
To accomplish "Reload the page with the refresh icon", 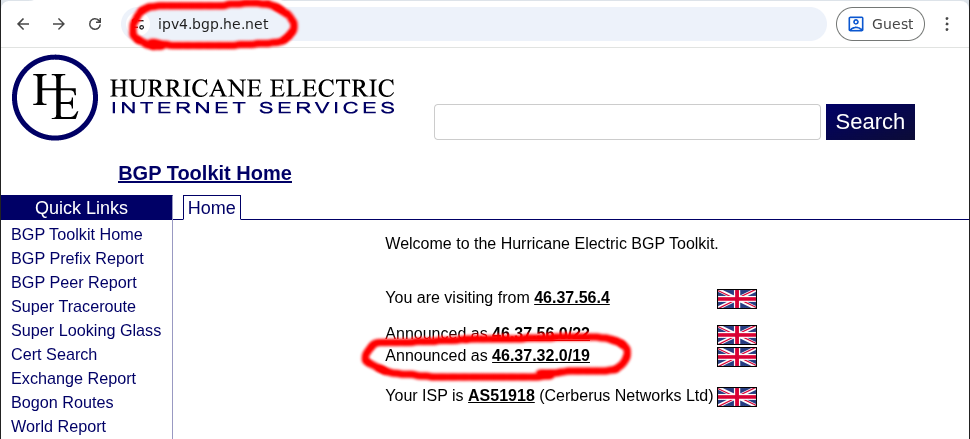I will click(x=95, y=24).
